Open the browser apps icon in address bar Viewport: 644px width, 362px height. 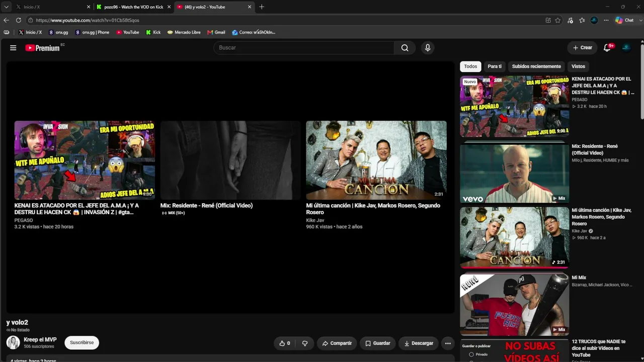pyautogui.click(x=548, y=20)
